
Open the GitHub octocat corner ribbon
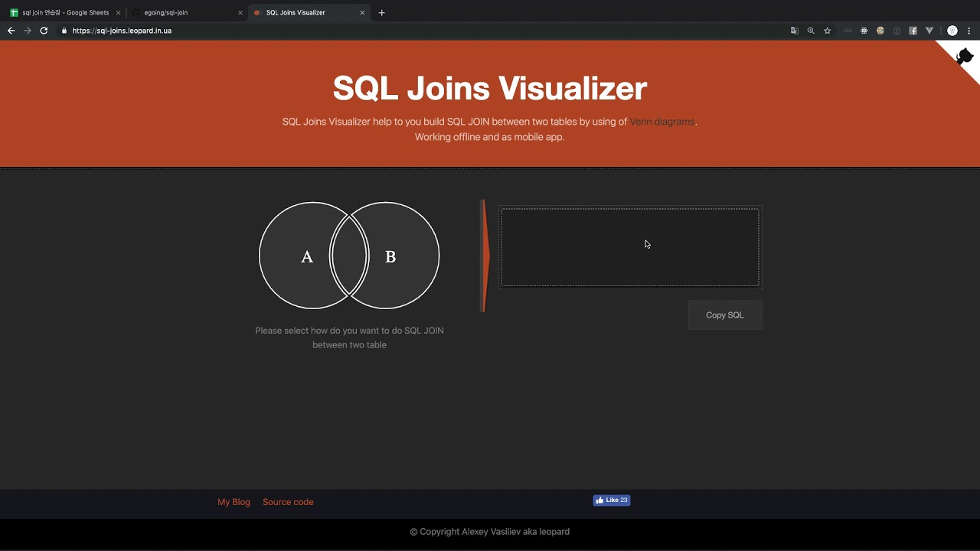click(x=963, y=56)
